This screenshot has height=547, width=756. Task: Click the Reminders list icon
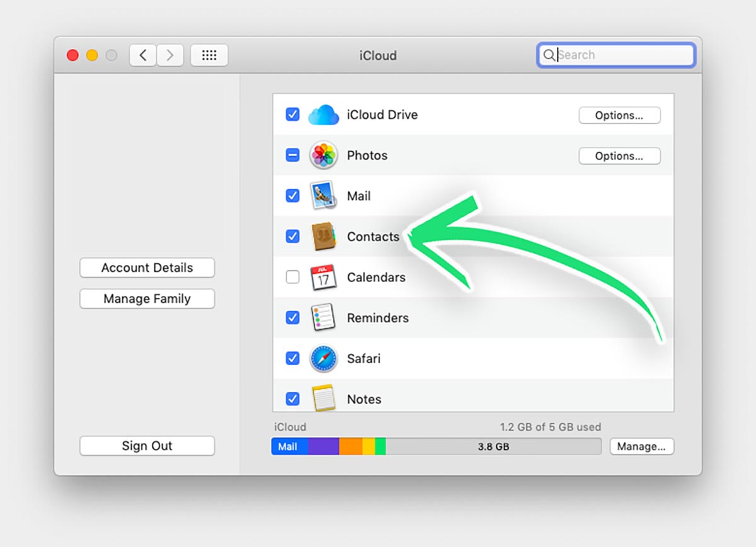tap(323, 318)
